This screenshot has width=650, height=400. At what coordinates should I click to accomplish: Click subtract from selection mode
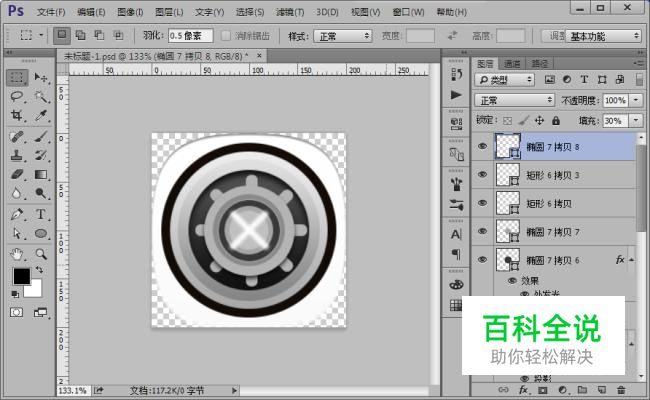pos(99,36)
